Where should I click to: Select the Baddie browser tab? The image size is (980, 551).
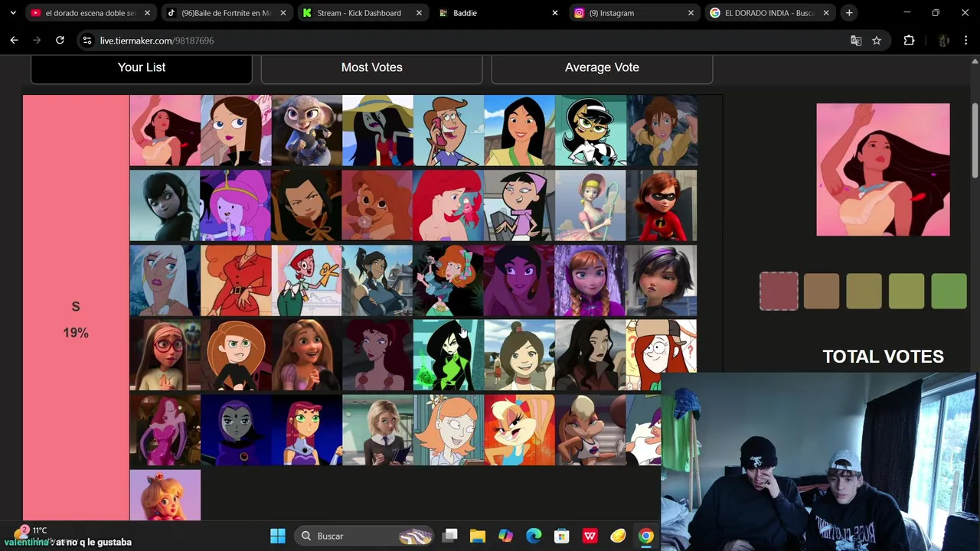[x=491, y=13]
